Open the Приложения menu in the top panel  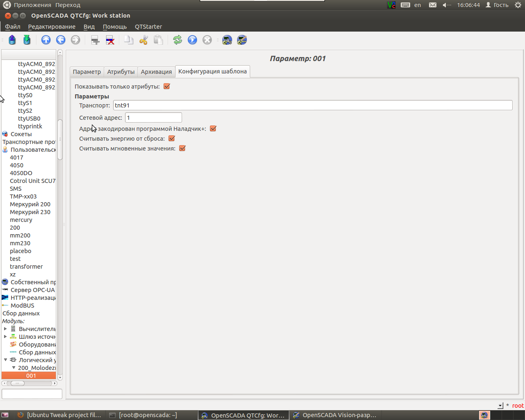pos(32,5)
